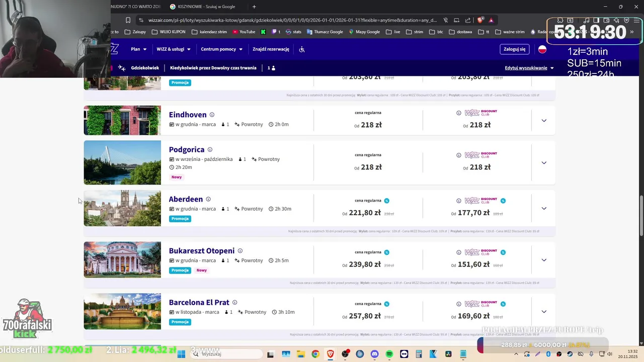The image size is (644, 362).
Task: Click info icon next to Aberdeen
Action: (x=208, y=199)
